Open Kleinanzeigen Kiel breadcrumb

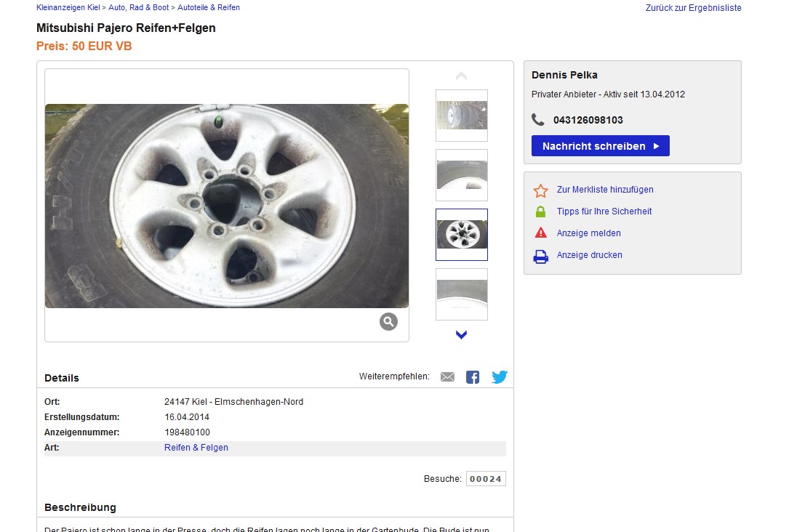(68, 7)
